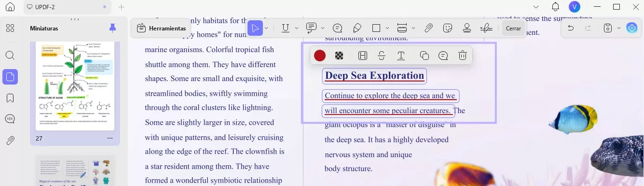Expand the text comment dropdown arrow
Screen dimensions: 644x186
(323, 28)
